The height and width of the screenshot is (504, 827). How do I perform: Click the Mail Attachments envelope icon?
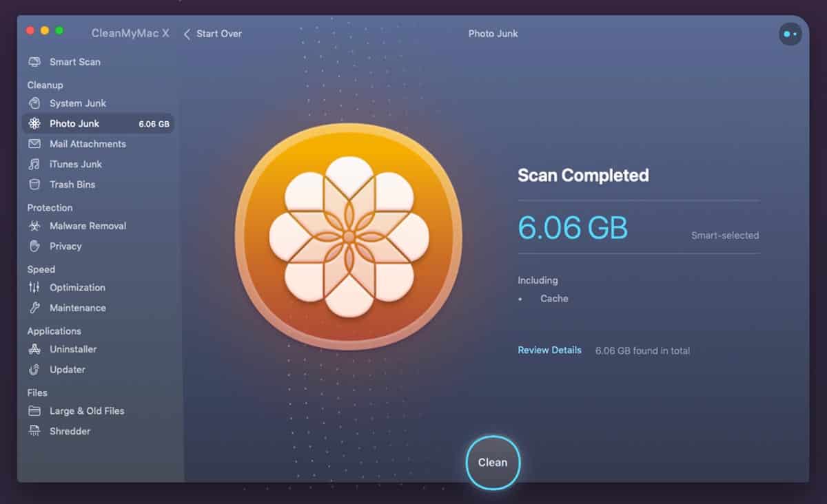pyautogui.click(x=34, y=144)
